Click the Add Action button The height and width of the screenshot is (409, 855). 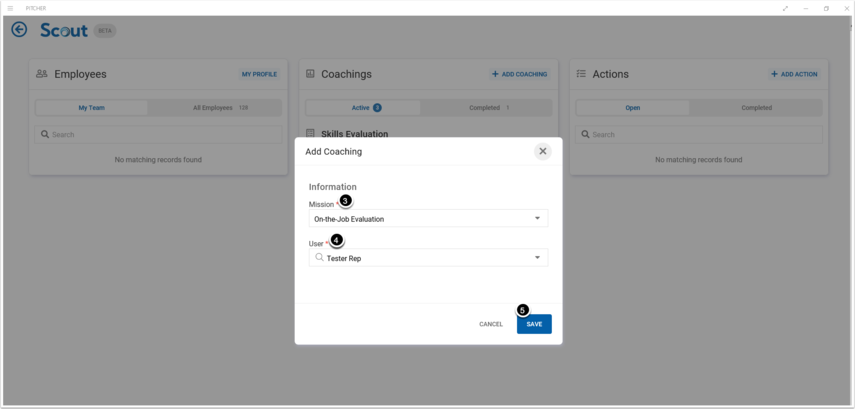tap(795, 74)
